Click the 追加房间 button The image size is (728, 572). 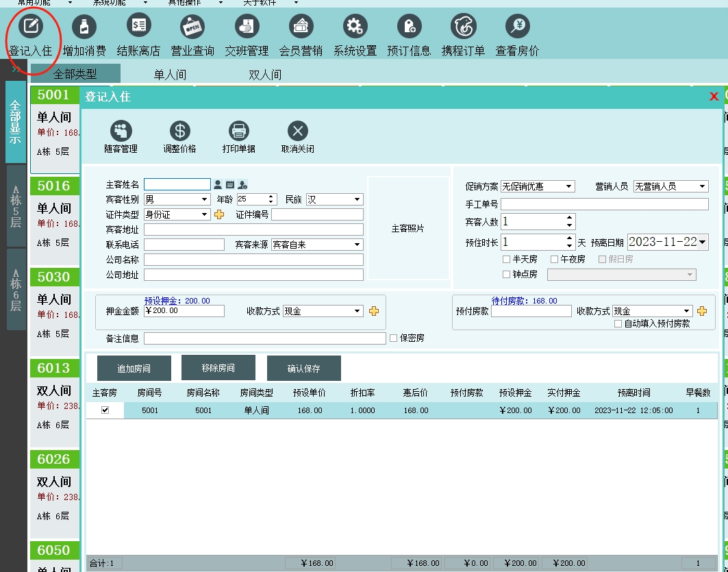tap(134, 369)
